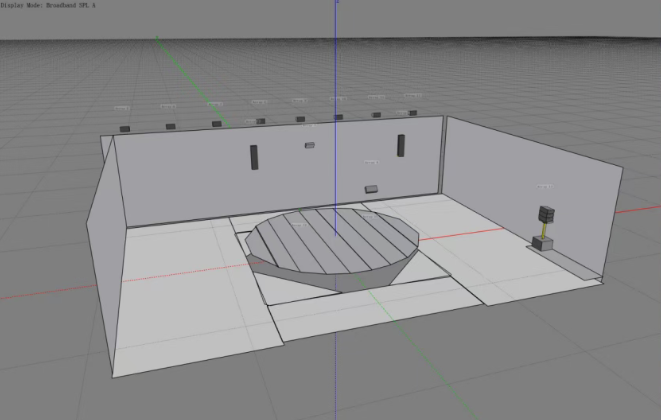This screenshot has width=661, height=420.
Task: Click the blue vertical axis line above the room
Action: 334,60
